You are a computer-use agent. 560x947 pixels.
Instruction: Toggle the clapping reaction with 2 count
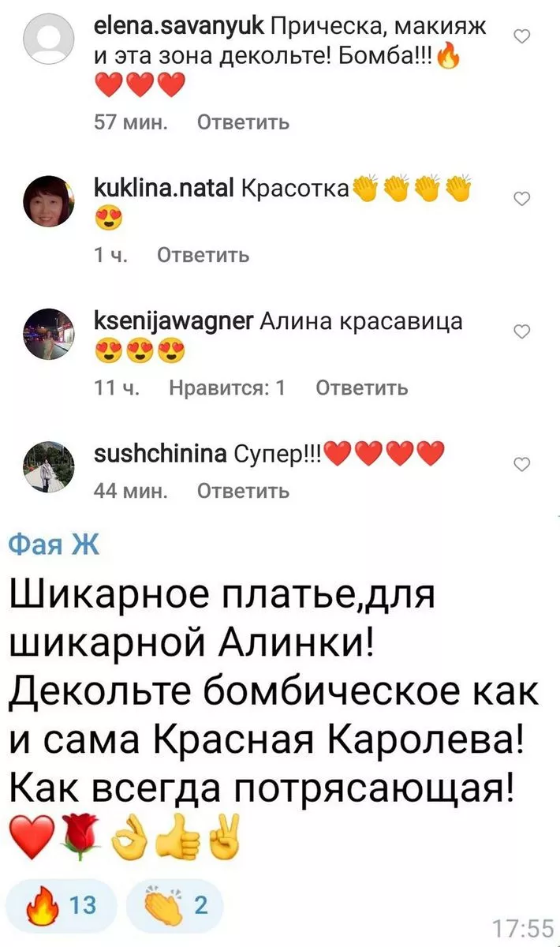174,904
